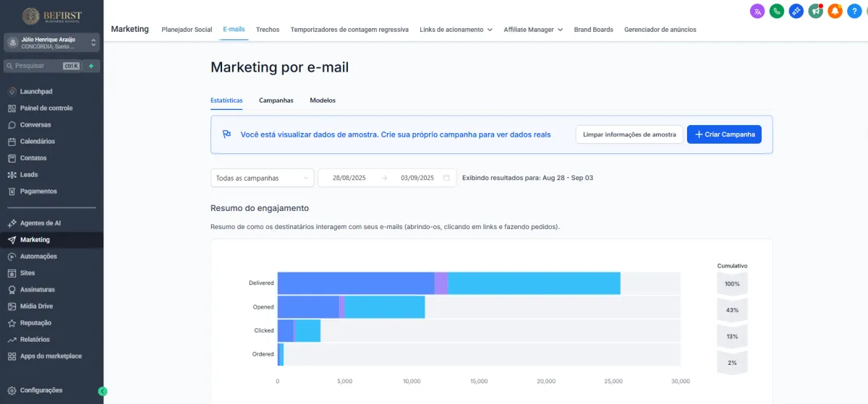Expand the Links de acionamento dropdown
The height and width of the screenshot is (404, 868).
(456, 30)
